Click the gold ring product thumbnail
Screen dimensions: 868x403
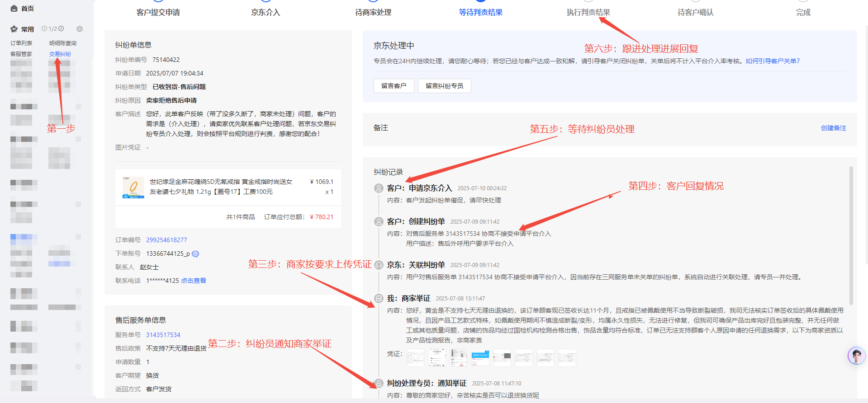pos(133,187)
